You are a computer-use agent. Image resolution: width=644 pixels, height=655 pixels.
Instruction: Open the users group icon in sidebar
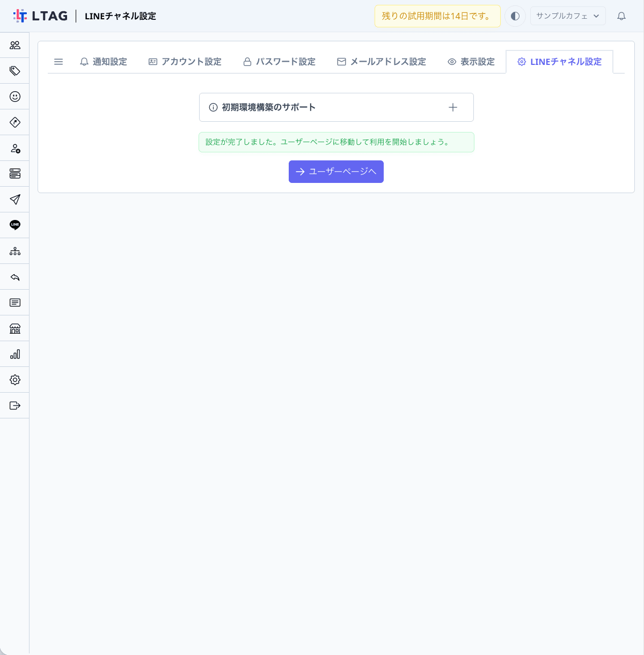[15, 45]
